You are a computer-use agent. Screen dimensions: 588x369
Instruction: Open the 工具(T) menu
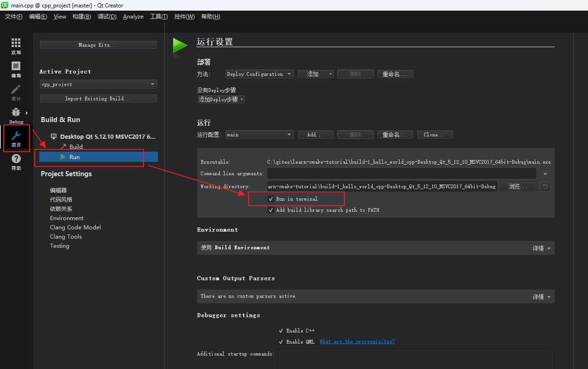159,16
